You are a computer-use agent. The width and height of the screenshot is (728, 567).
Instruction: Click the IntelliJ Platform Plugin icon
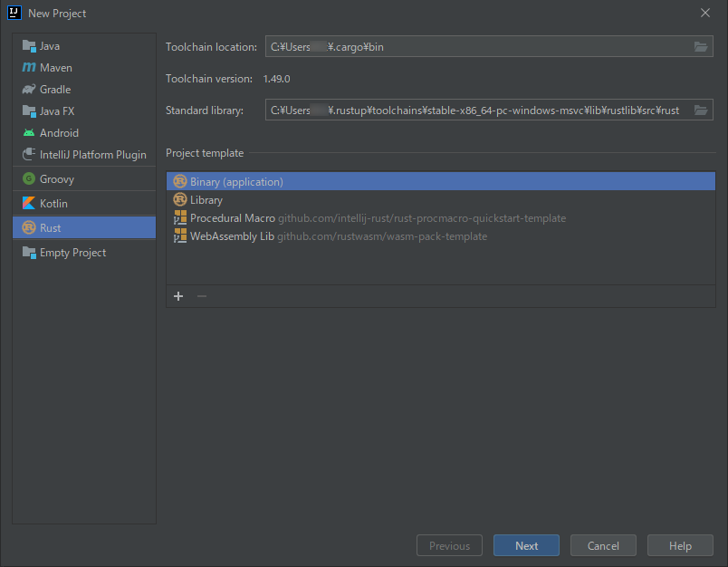click(x=29, y=154)
